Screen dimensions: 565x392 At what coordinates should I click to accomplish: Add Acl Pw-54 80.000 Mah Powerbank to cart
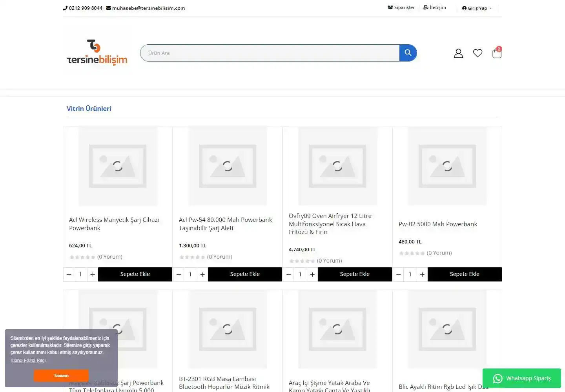coord(245,274)
